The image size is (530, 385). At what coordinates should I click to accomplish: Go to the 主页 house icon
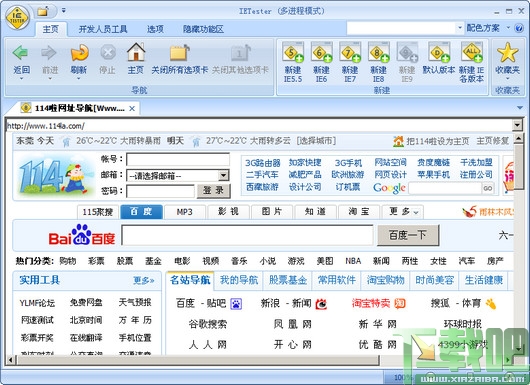[136, 52]
